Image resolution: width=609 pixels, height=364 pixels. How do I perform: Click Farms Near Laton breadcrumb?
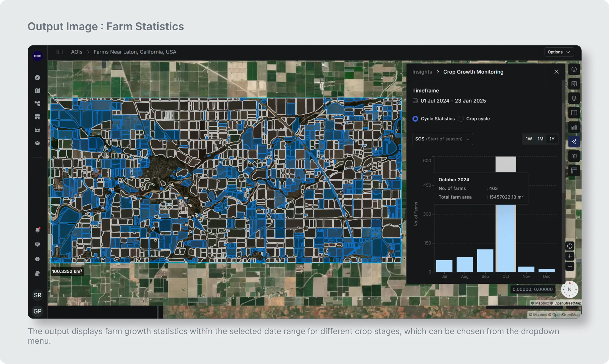[135, 52]
